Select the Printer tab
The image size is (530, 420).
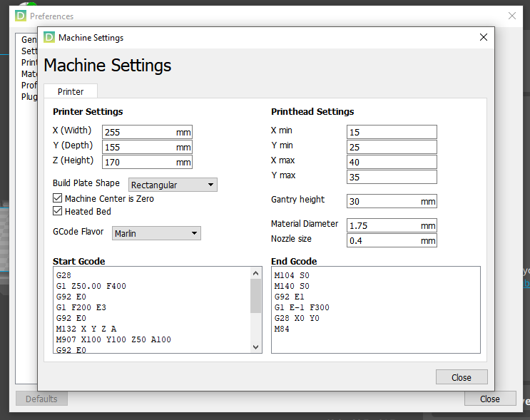click(x=71, y=91)
